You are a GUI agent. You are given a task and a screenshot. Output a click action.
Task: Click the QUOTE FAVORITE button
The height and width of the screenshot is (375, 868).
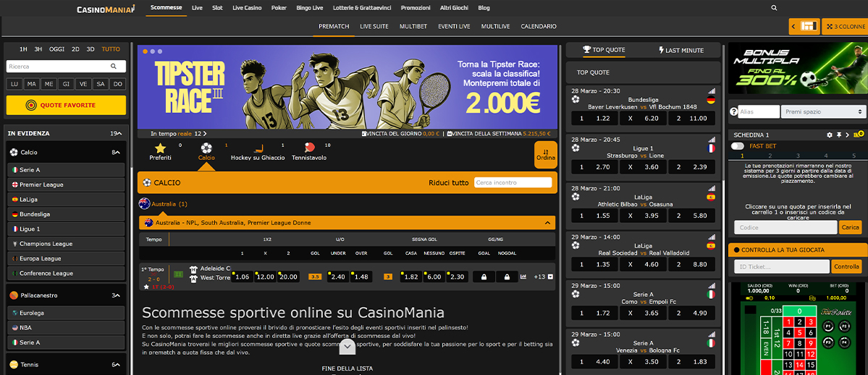tap(66, 105)
